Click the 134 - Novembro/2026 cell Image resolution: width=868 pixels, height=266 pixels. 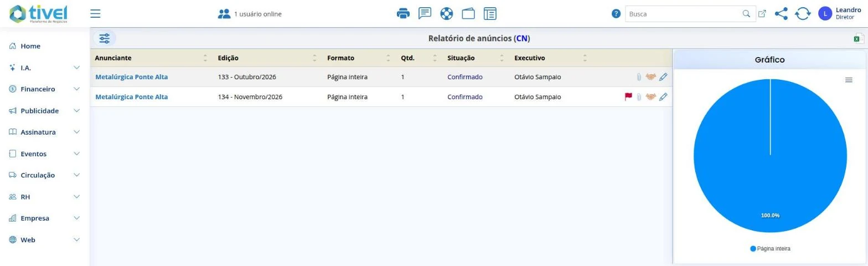pos(250,97)
